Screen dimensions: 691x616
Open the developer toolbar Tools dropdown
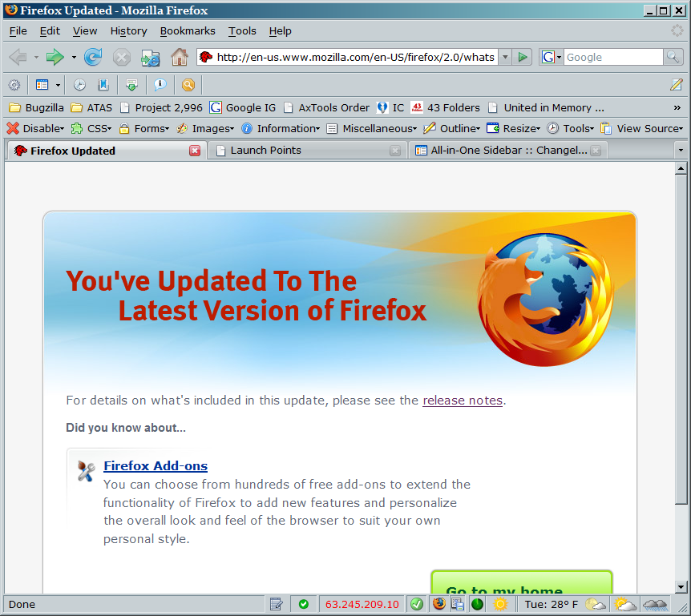[x=570, y=129]
